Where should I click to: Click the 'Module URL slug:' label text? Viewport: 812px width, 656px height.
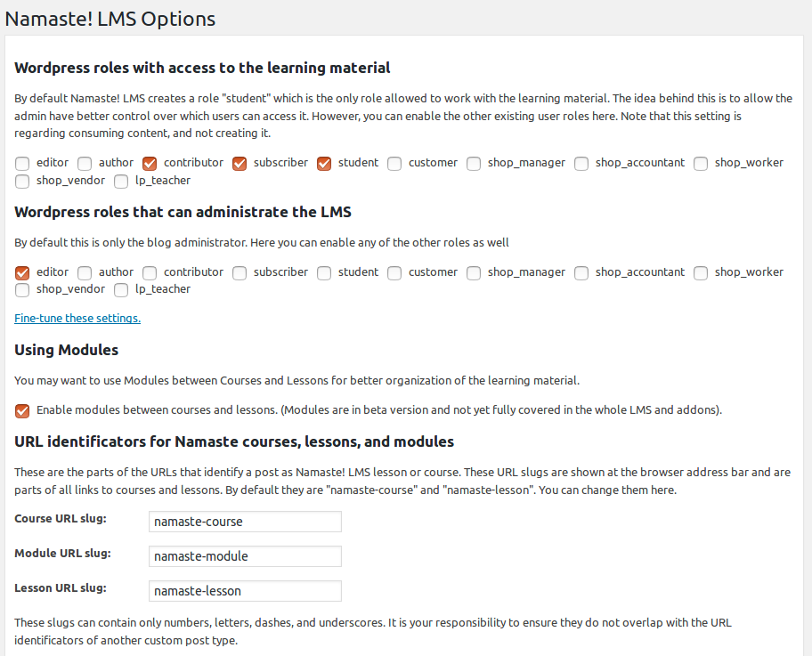click(x=62, y=554)
